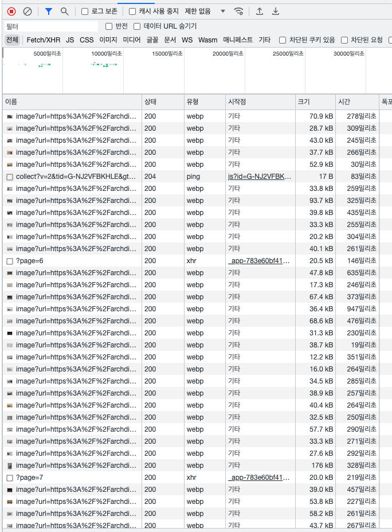The width and height of the screenshot is (392, 532).
Task: Select image request sized 70.9 kB
Action: (76, 116)
